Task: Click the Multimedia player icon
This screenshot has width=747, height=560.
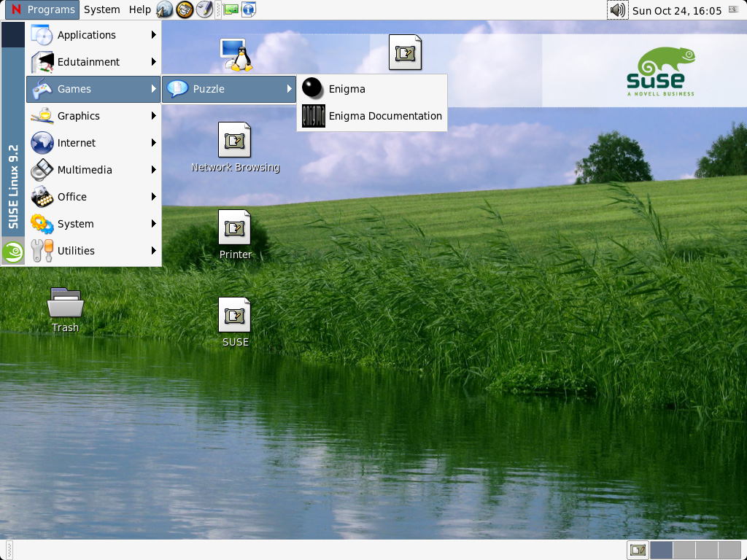Action: 42,170
